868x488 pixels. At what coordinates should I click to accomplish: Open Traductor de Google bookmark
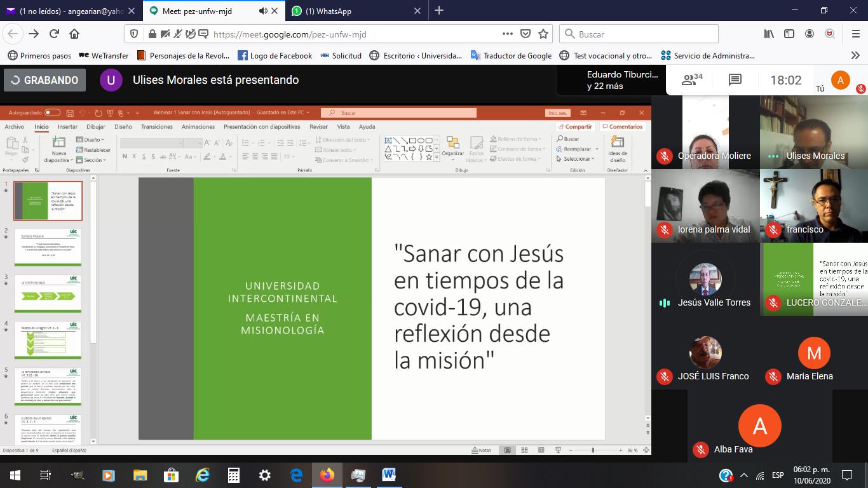tap(512, 55)
